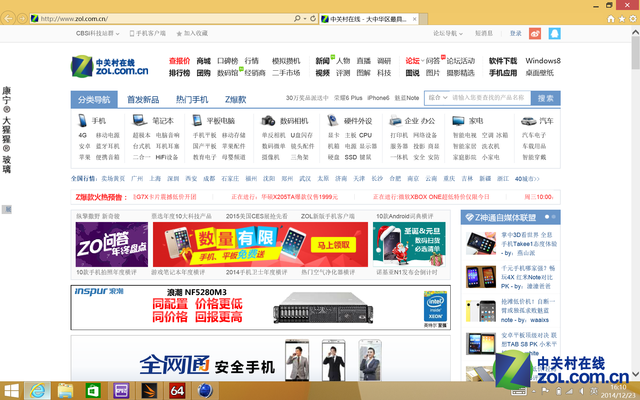Viewport: 640px width, 400px height.
Task: Open the 平板电脑 tablet category icon
Action: click(x=197, y=120)
